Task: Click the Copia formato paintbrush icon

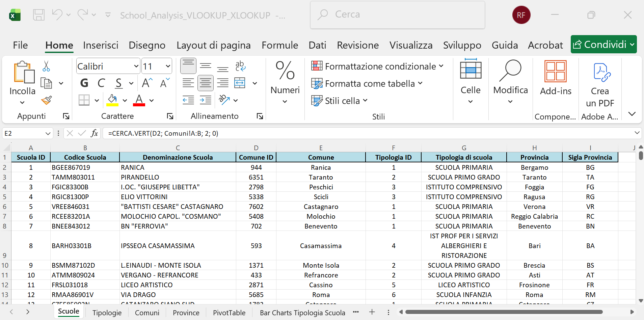Action: [x=47, y=100]
